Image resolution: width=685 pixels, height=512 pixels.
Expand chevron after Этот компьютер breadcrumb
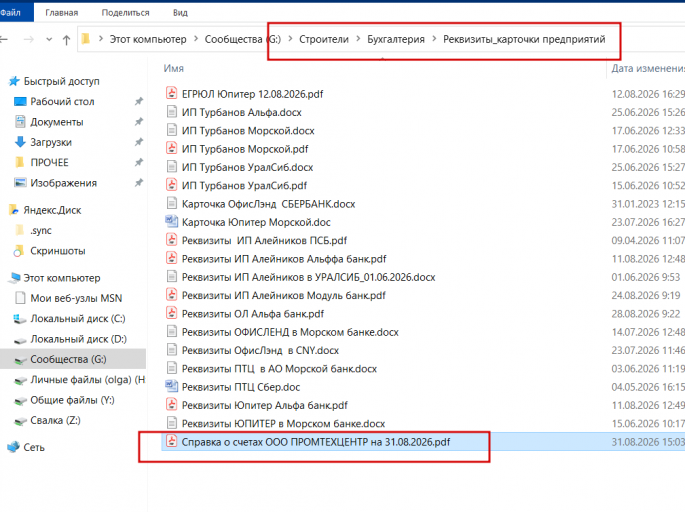tap(196, 39)
